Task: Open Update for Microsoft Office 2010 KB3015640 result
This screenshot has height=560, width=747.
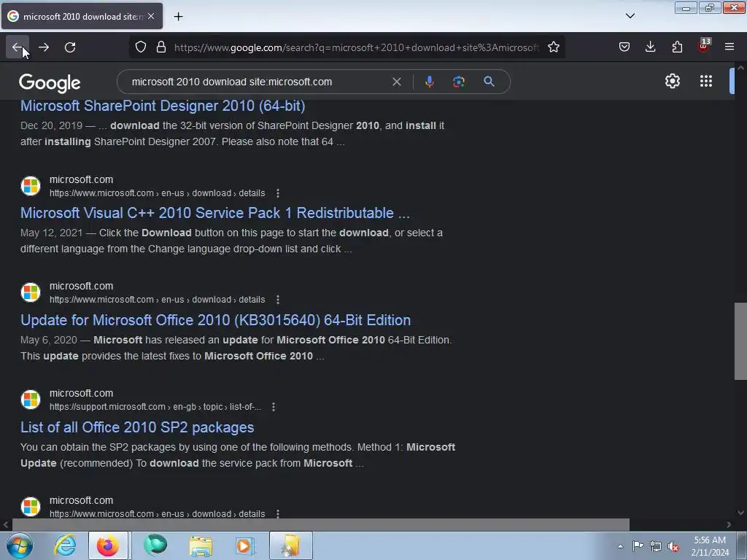Action: [x=215, y=320]
